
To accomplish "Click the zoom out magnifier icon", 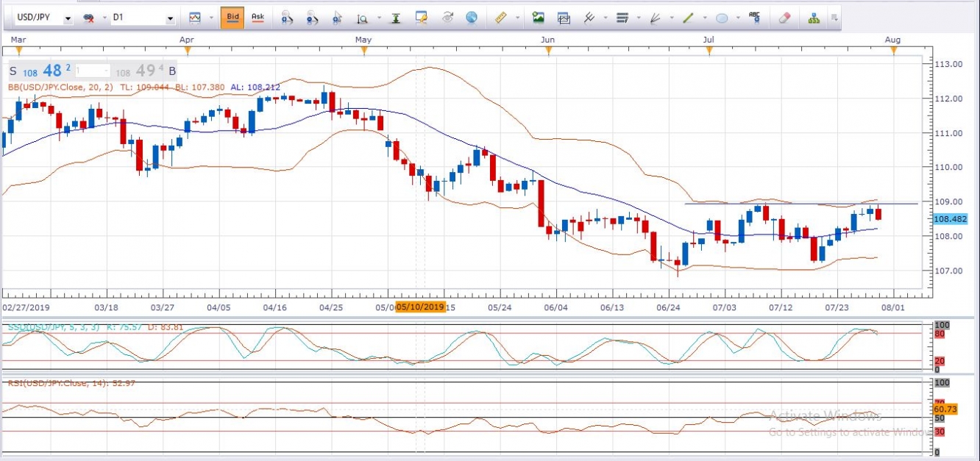I will tap(313, 17).
